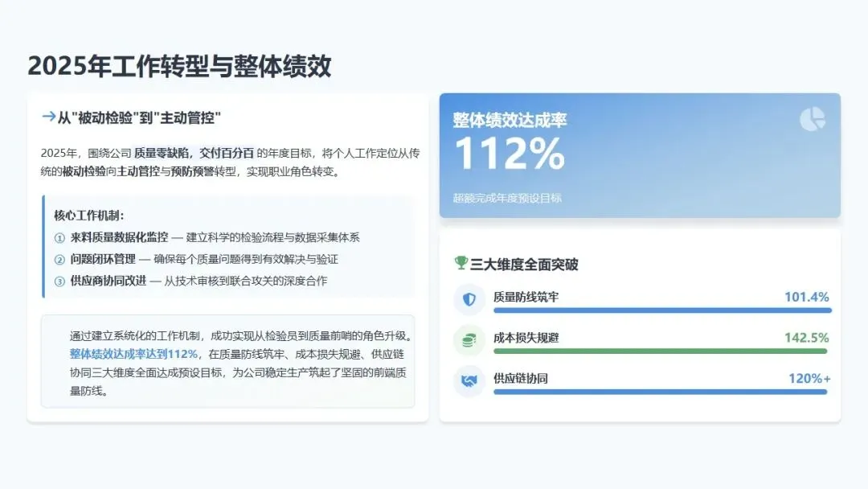Click the 超额完成年度预设目标 caption

pyautogui.click(x=507, y=198)
